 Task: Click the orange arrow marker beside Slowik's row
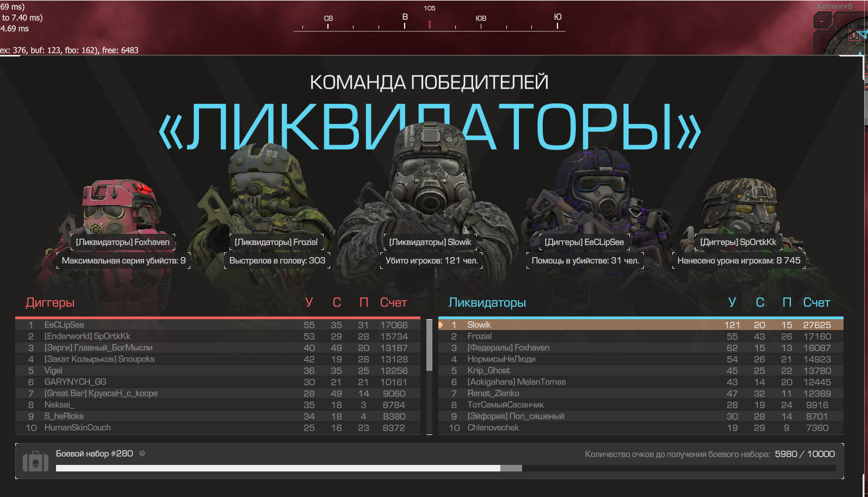click(441, 325)
